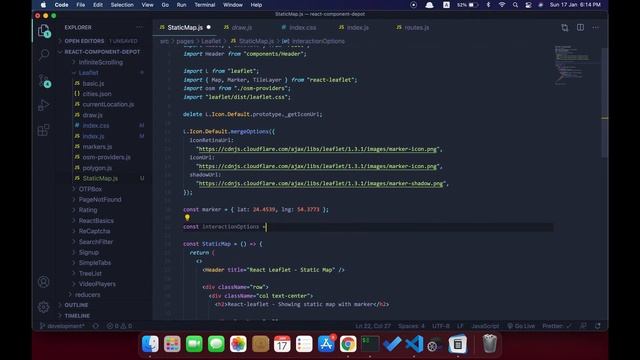Open the Wi-Fi status menu
Viewport: 640px width, 360px height.
[x=502, y=5]
